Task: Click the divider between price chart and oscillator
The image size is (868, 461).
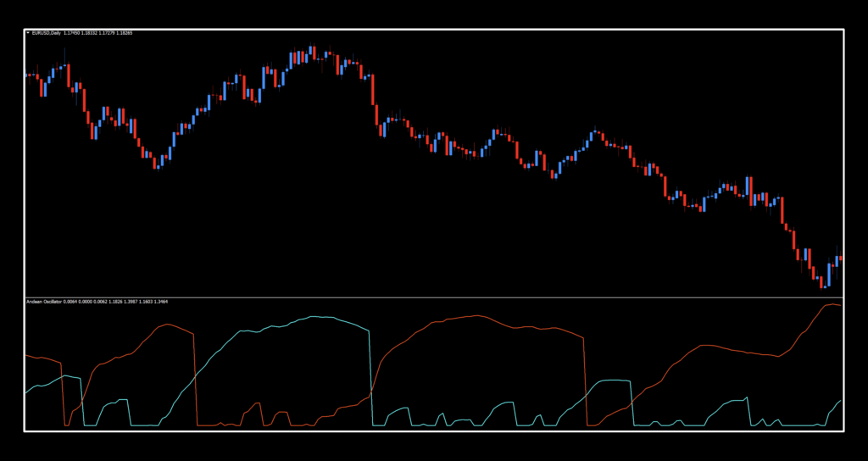Action: click(434, 297)
